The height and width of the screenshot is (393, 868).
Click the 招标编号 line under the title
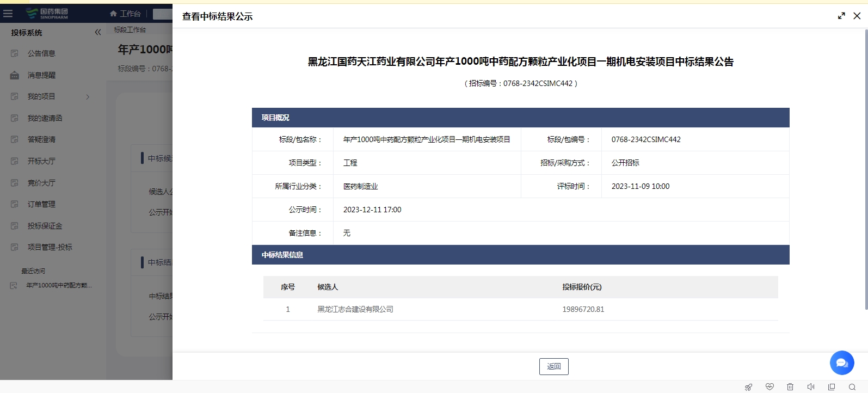coord(521,83)
